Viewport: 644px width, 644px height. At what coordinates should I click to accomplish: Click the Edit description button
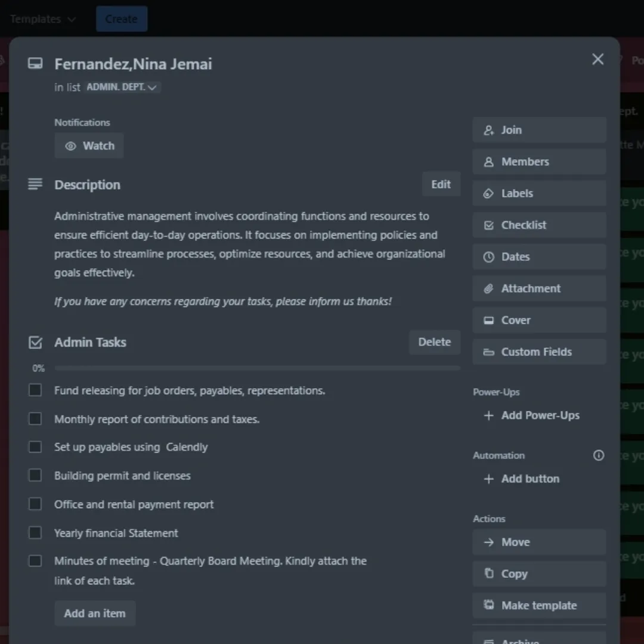pos(441,184)
